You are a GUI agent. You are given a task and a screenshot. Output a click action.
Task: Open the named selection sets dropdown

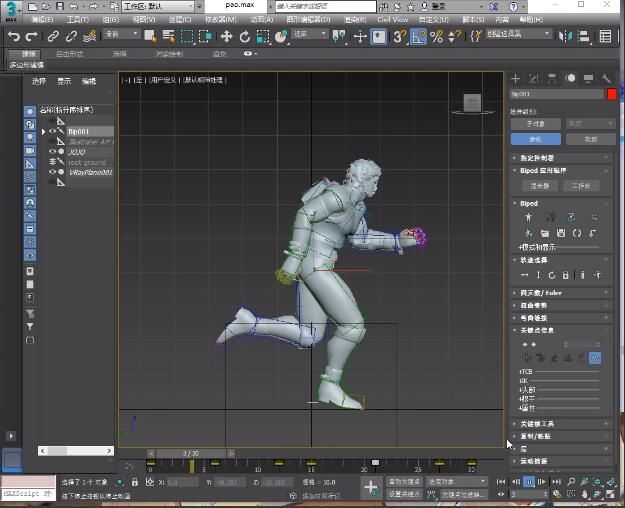point(518,34)
